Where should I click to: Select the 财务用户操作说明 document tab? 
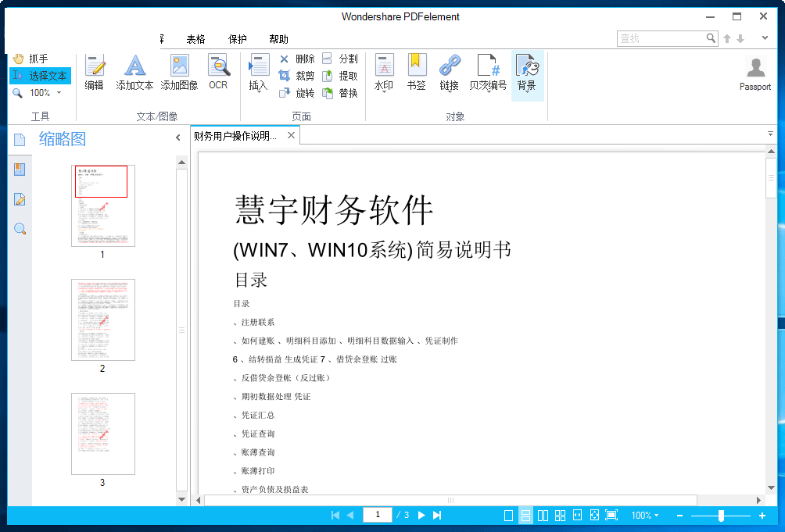point(236,134)
